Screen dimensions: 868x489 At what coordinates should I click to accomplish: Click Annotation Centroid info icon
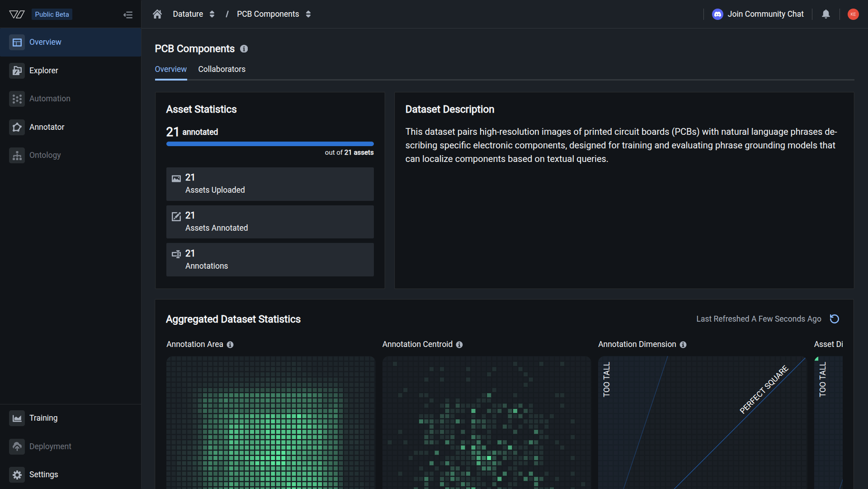coord(459,345)
